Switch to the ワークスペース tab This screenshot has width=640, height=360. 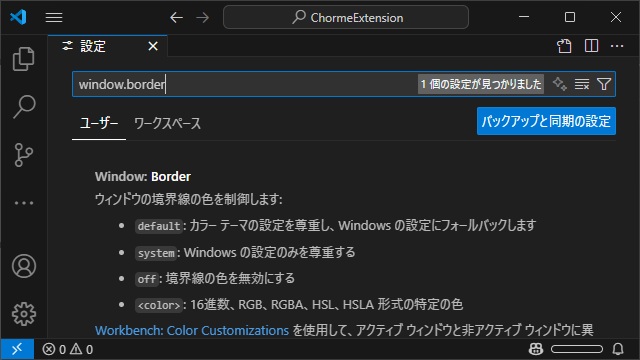pyautogui.click(x=167, y=123)
